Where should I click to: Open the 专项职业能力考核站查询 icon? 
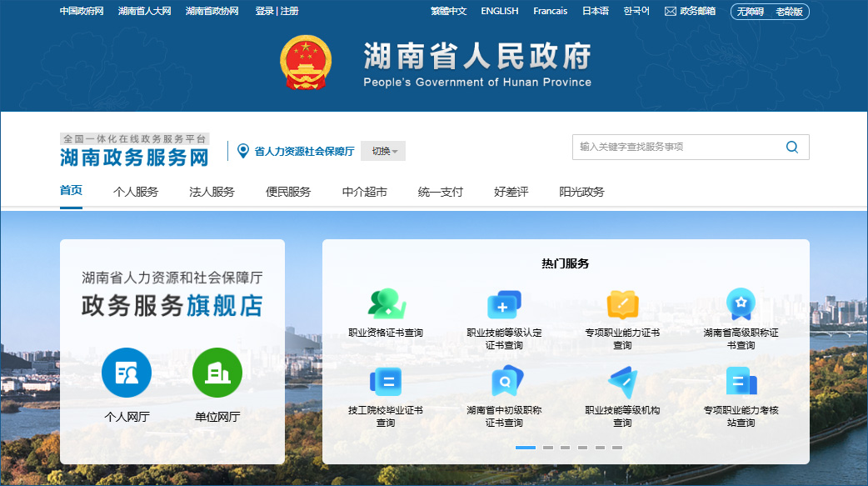(741, 381)
